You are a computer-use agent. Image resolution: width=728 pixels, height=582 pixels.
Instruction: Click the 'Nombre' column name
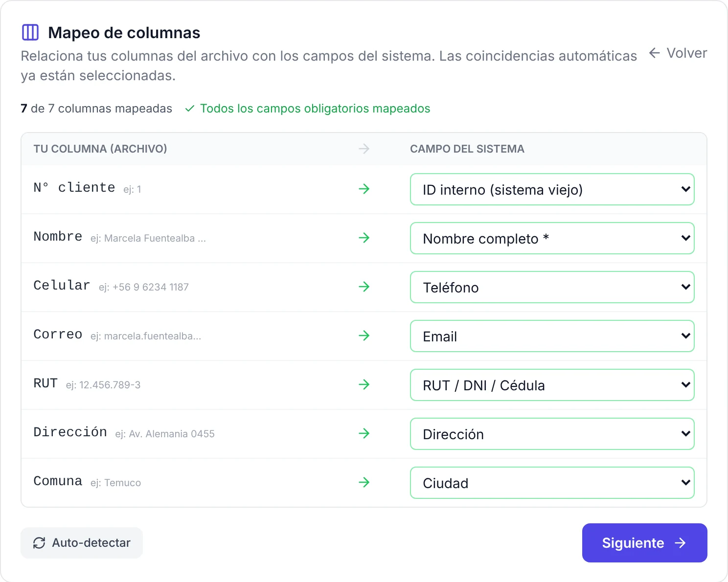[58, 237]
